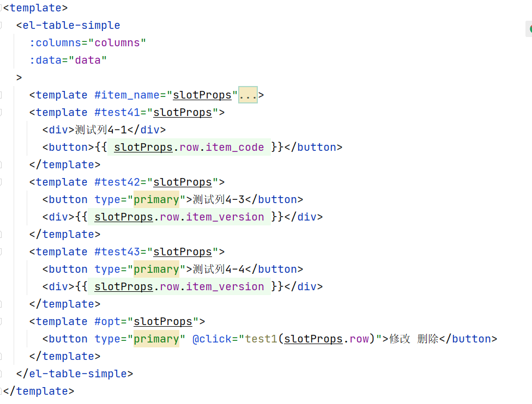Viewport: 532px width, 404px height.
Task: Open the inspections widget green indicator
Action: tap(528, 28)
